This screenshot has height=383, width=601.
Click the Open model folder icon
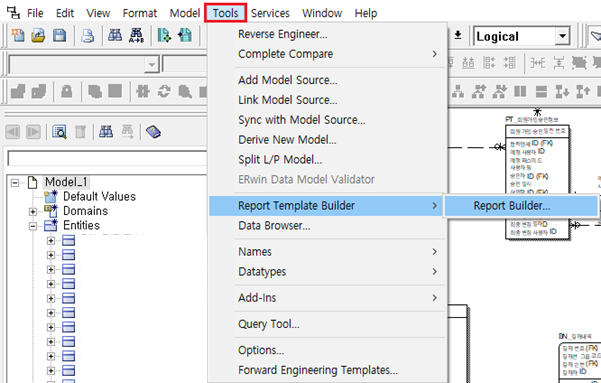(x=38, y=35)
